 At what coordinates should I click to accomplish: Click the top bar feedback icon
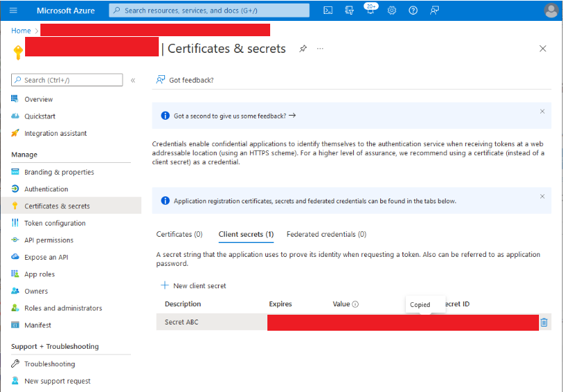click(434, 10)
